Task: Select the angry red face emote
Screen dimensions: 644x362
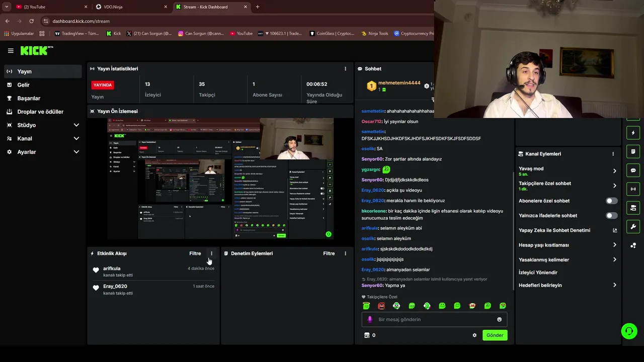Action: point(381,306)
